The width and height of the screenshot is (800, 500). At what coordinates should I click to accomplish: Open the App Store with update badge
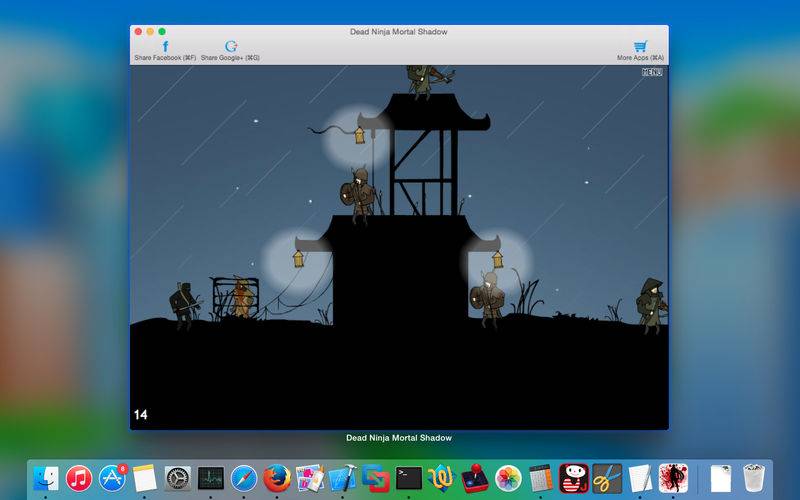click(x=112, y=479)
